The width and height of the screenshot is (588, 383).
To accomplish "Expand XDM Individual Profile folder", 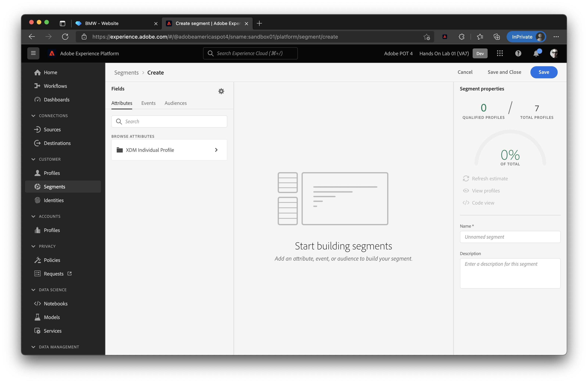I will coord(169,150).
